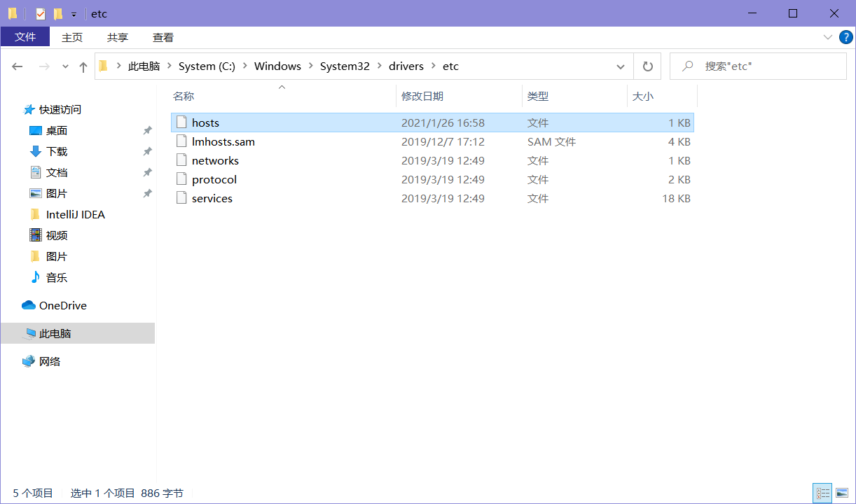Click System32 in the address path
This screenshot has width=856, height=504.
tap(345, 66)
